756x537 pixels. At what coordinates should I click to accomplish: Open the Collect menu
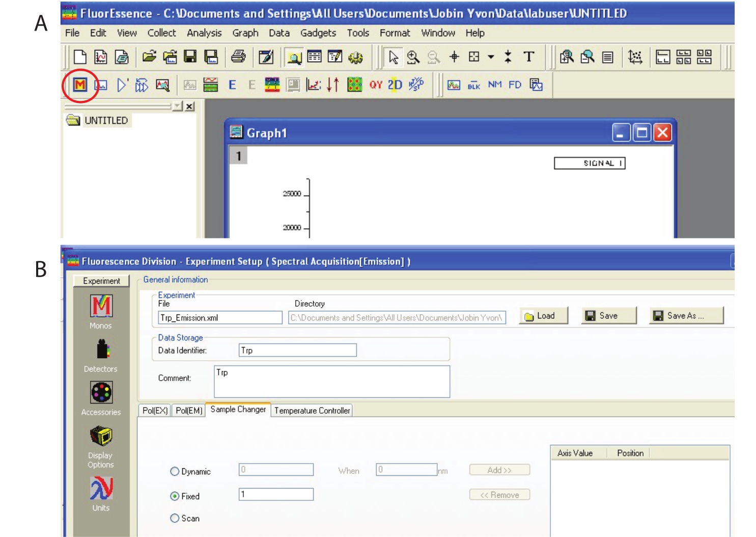[x=161, y=33]
